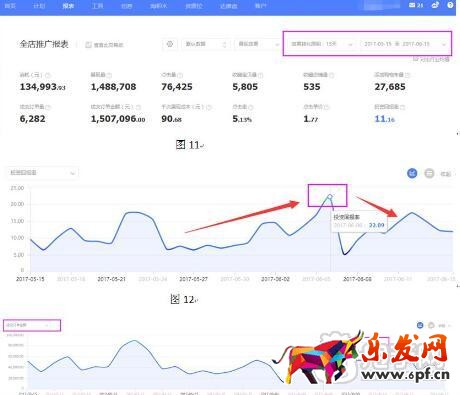Select the grey table view icon of the lower chart
The image size is (460, 395).
pos(431,325)
